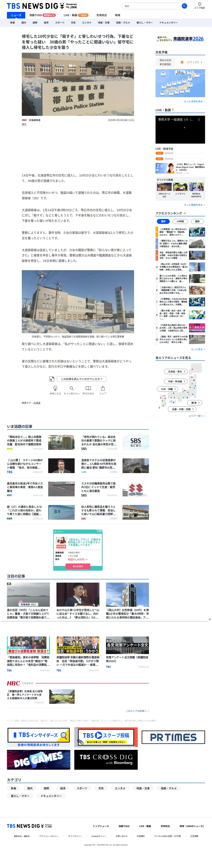Open エリア一覧へ link
212x868 pixels.
point(197,416)
